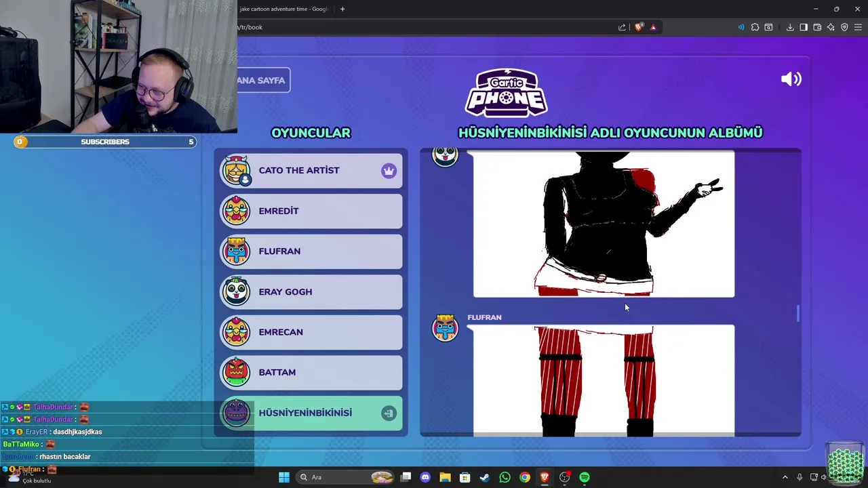The image size is (868, 488).
Task: Select player EMRECAN in the list
Action: coord(311,332)
